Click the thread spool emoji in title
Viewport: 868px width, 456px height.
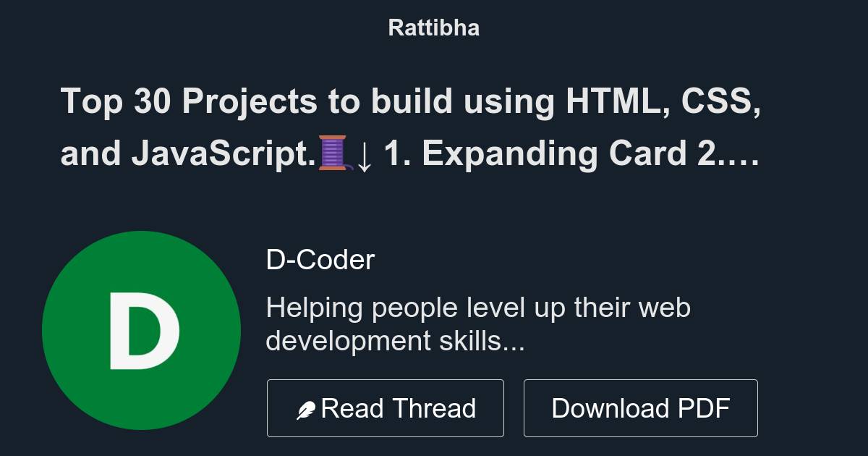point(333,153)
